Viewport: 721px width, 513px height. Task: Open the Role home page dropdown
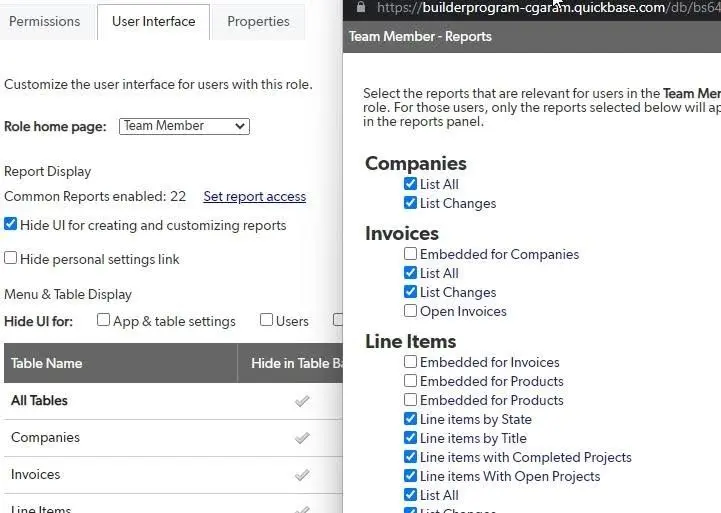pos(184,126)
